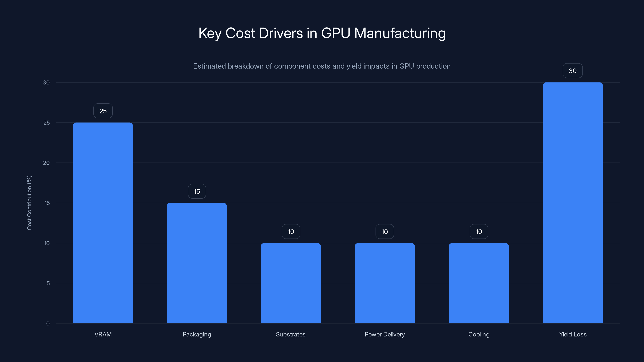Click the 'Cooling' x-axis label
The image size is (644, 362).
pyautogui.click(x=479, y=334)
